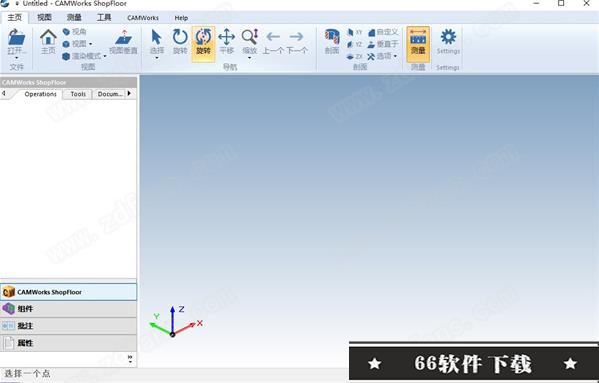Switch to the CAMWorks ribbon tab
599x383 pixels.
click(x=143, y=18)
